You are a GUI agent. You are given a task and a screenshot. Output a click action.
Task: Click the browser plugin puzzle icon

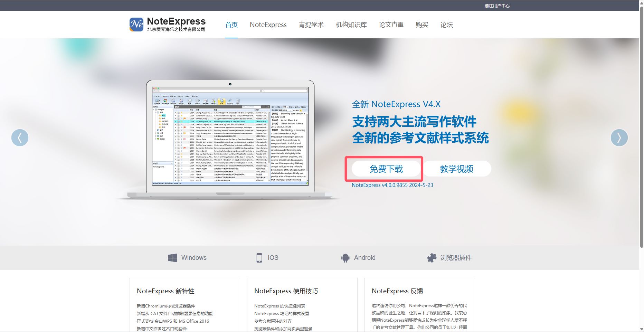pyautogui.click(x=432, y=258)
